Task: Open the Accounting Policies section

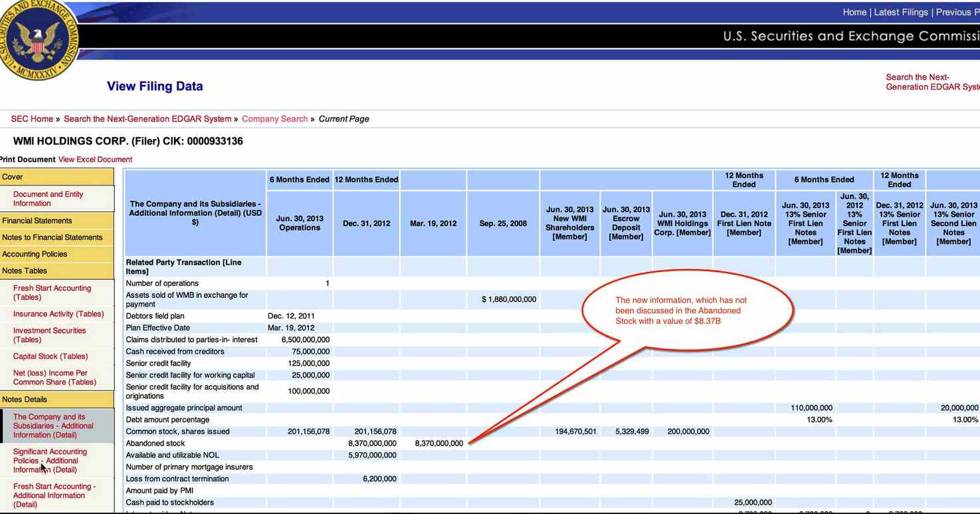Action: (57, 254)
